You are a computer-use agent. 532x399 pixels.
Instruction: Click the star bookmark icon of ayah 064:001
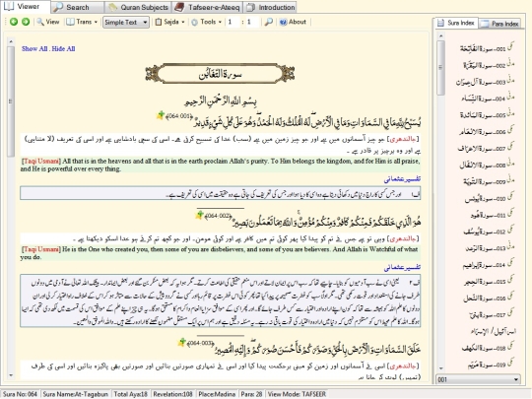[x=161, y=115]
